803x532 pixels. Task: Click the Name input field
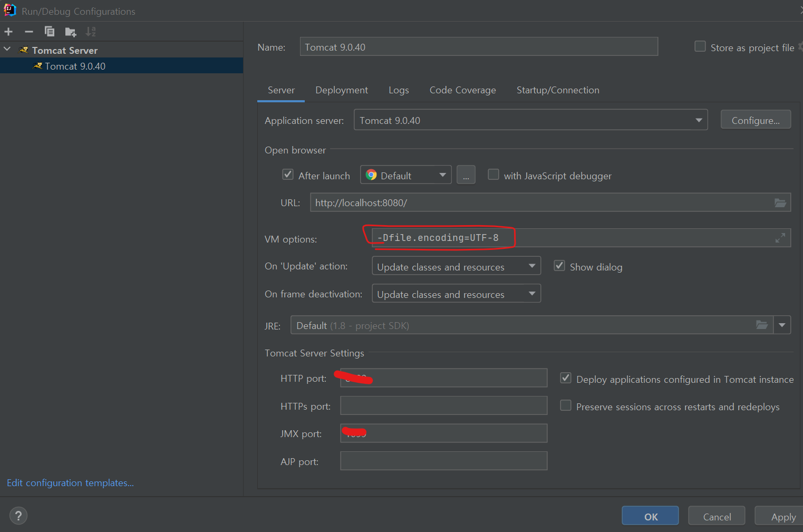tap(479, 46)
